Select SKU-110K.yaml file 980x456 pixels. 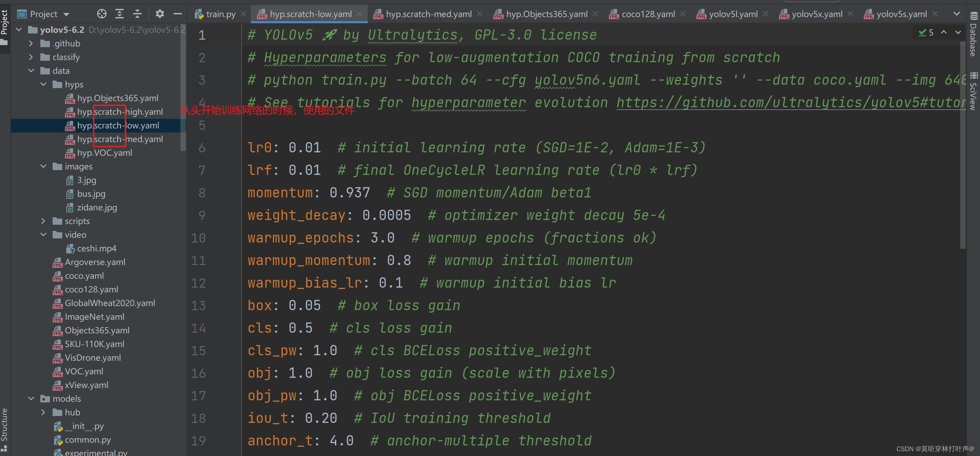pyautogui.click(x=94, y=344)
